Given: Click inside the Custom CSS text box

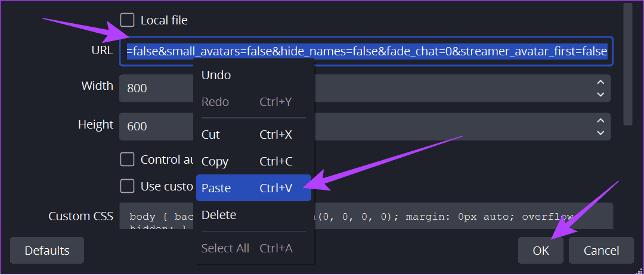Looking at the screenshot, I should point(465,217).
